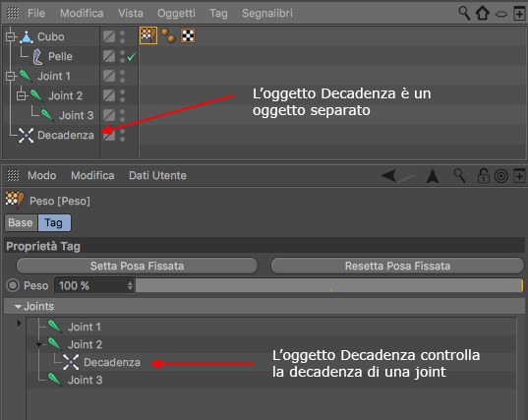Collapse the Cubo hierarchy in Object Manager

(x=10, y=36)
